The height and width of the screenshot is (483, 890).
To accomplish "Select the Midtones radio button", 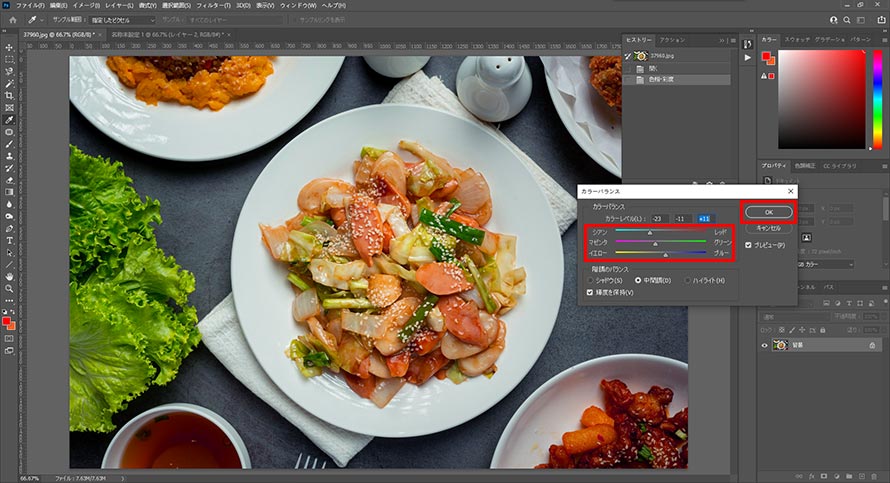I will [x=638, y=280].
